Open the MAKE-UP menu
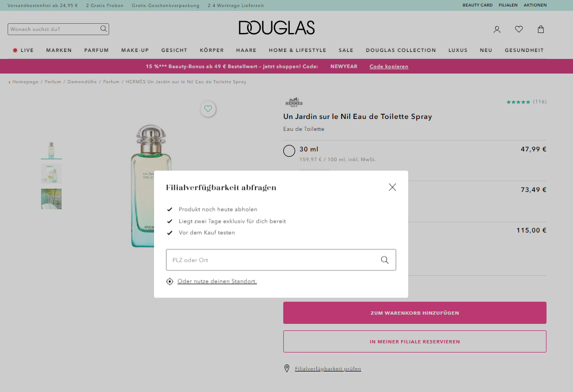This screenshot has width=573, height=392. click(135, 50)
